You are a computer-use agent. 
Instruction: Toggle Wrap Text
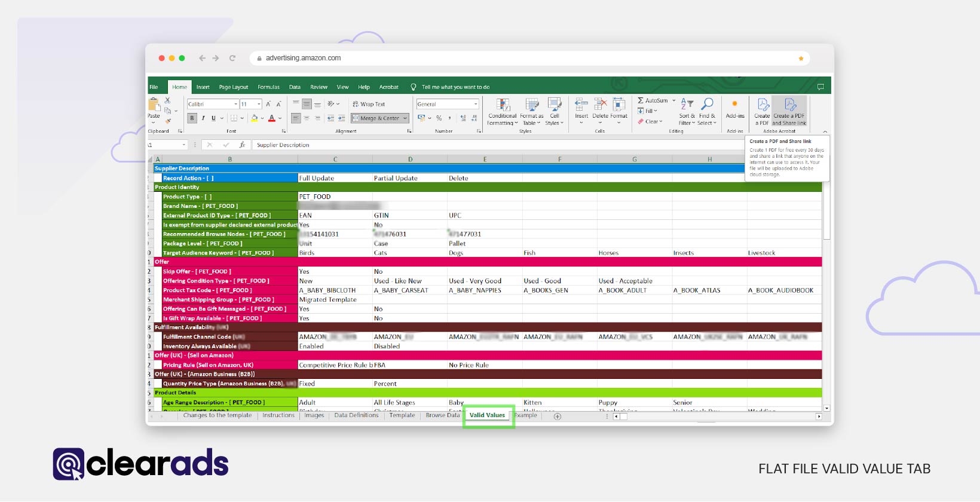369,104
